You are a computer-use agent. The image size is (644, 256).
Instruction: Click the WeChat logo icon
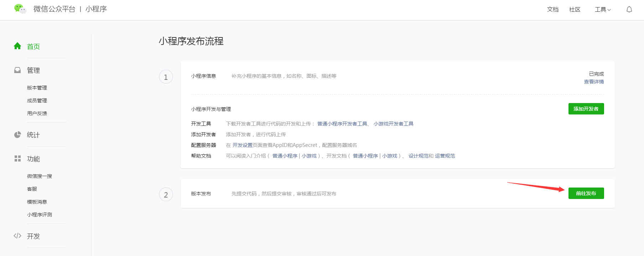[20, 9]
